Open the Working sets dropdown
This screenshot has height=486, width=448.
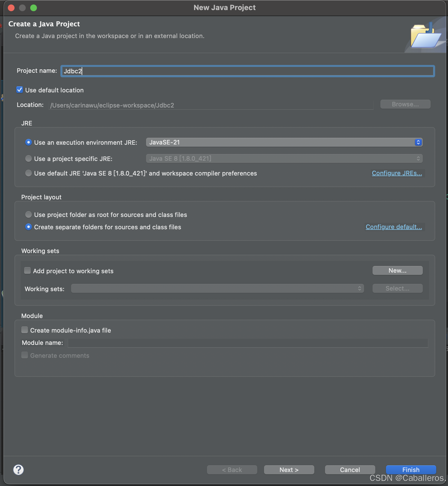pyautogui.click(x=359, y=288)
